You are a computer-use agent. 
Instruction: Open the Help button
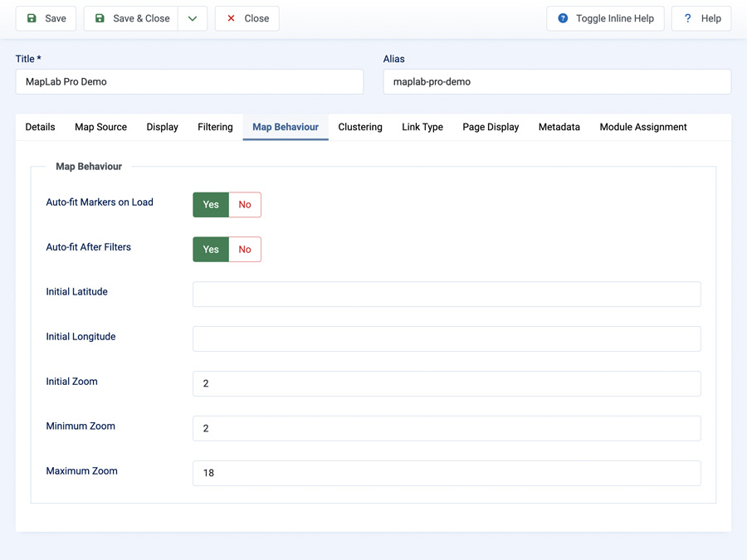[x=701, y=18]
